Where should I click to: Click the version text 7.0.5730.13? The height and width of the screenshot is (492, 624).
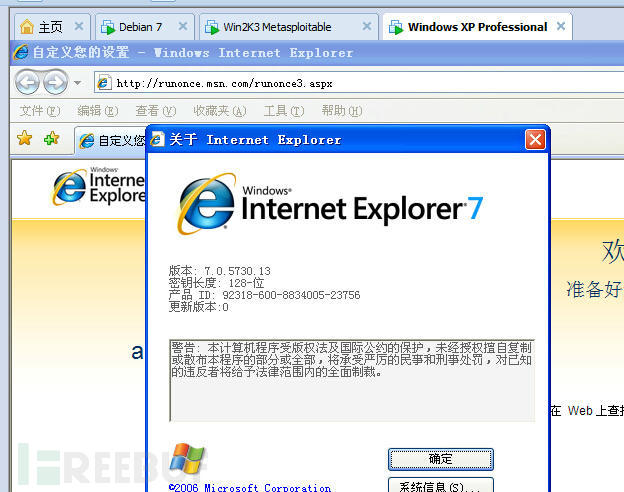point(237,271)
